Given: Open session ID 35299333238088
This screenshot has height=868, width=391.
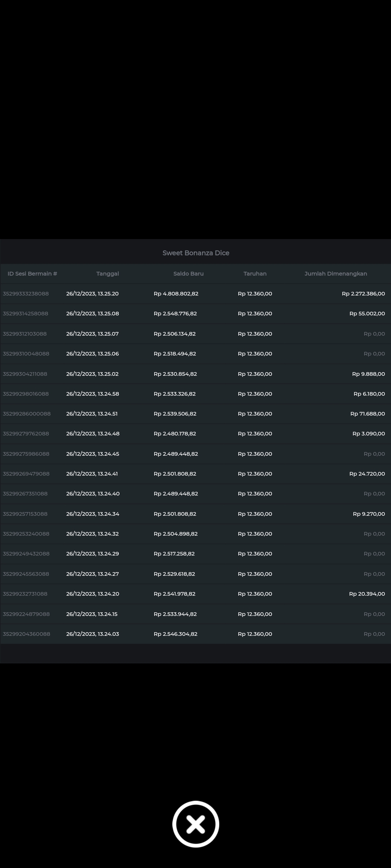Looking at the screenshot, I should pos(26,294).
